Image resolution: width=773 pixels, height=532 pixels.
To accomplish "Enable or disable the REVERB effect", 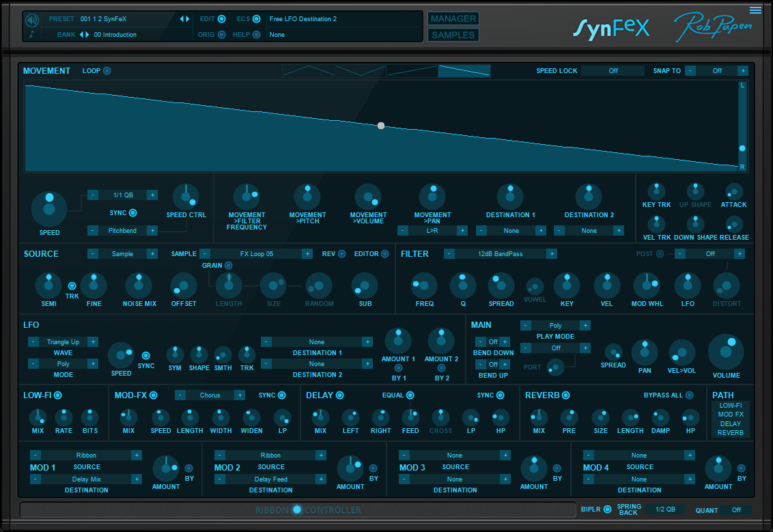I will click(566, 395).
